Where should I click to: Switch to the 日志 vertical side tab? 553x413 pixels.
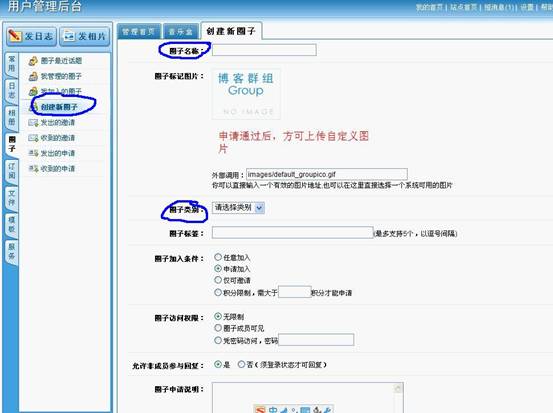[12, 91]
